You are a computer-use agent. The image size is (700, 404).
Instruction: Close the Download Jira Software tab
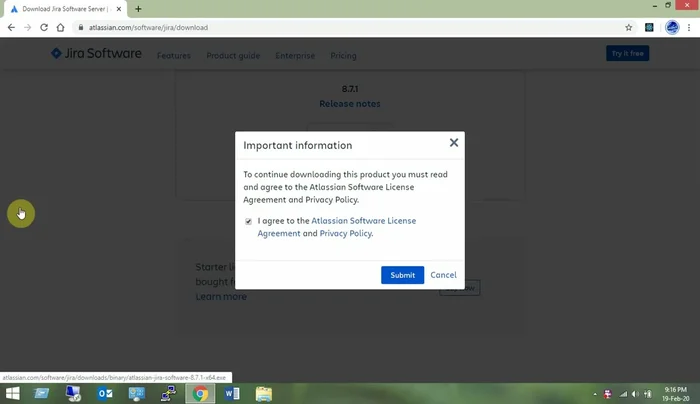point(119,9)
